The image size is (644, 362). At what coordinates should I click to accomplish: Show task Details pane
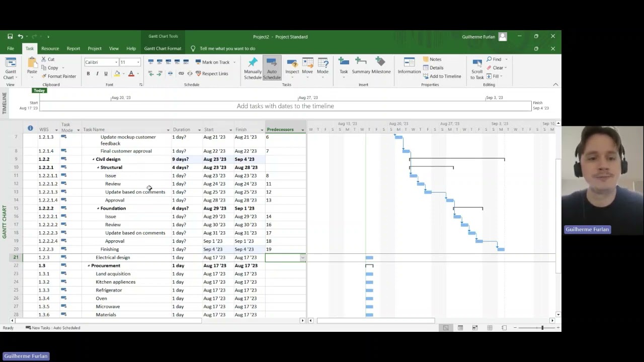tap(433, 68)
